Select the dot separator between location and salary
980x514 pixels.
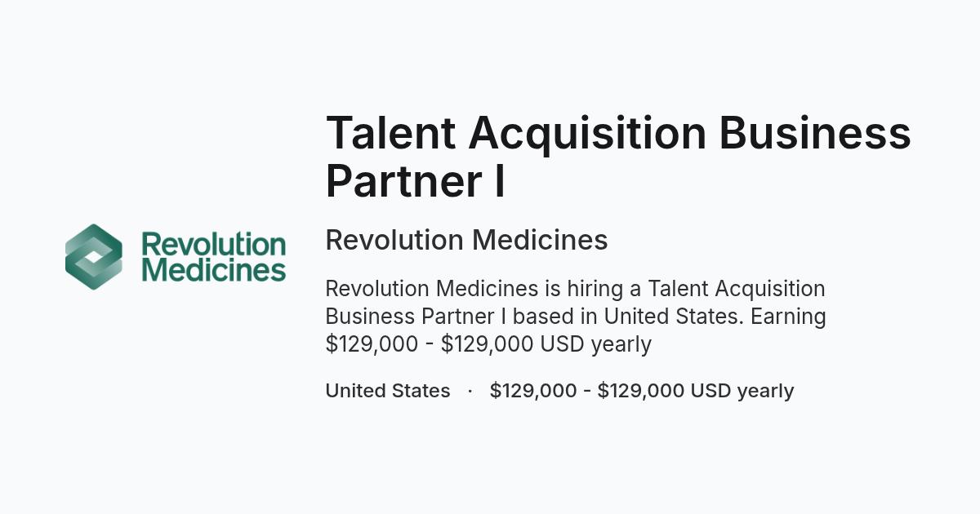[470, 391]
